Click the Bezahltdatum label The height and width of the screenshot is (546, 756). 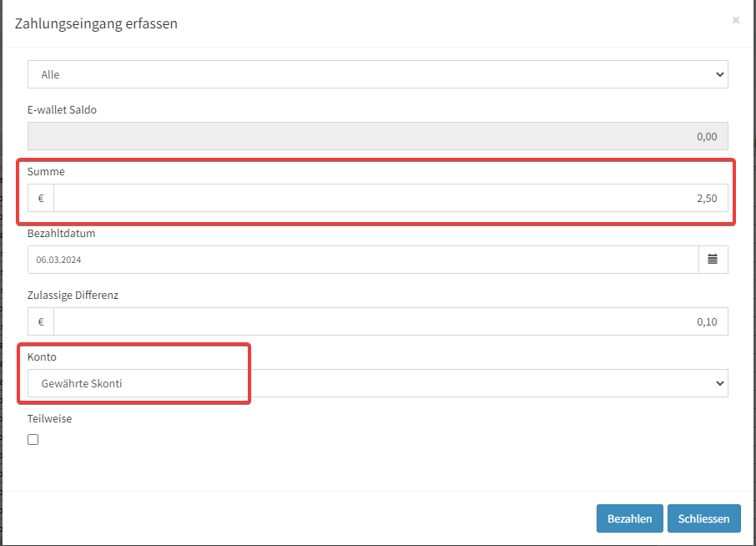61,234
